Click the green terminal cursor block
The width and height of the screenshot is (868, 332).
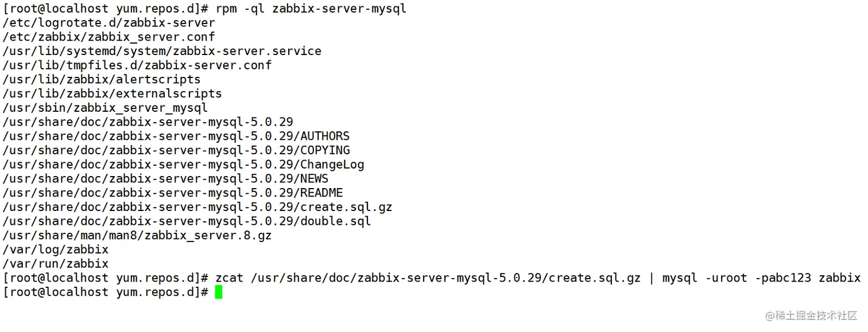pos(218,292)
